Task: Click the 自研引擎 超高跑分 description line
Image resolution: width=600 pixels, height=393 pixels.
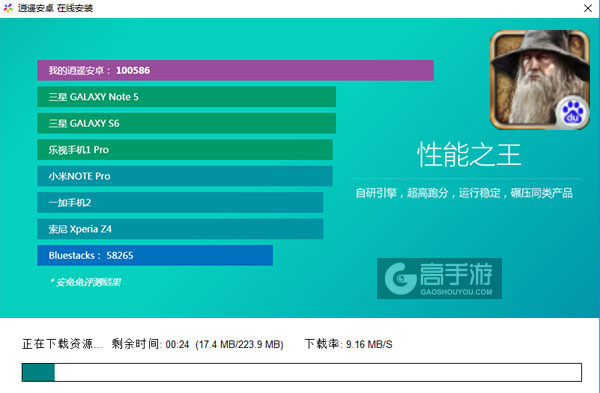Action: [464, 193]
